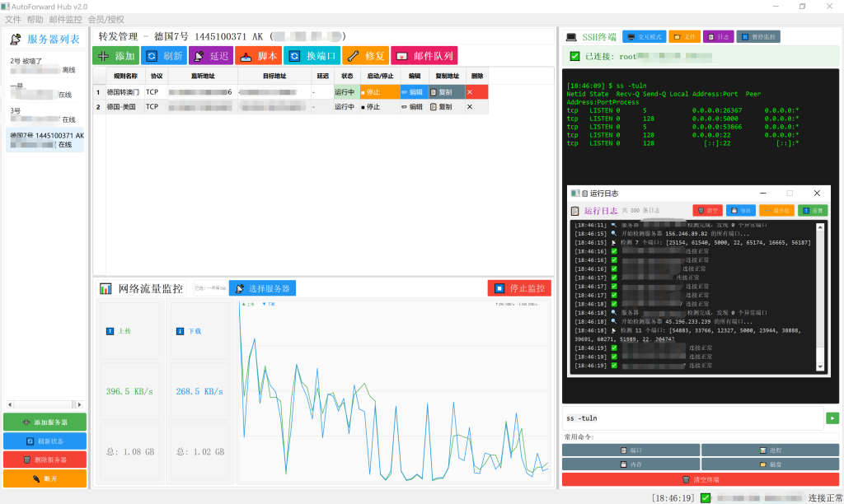Run the 端口 common command
The image size is (844, 504).
[631, 450]
